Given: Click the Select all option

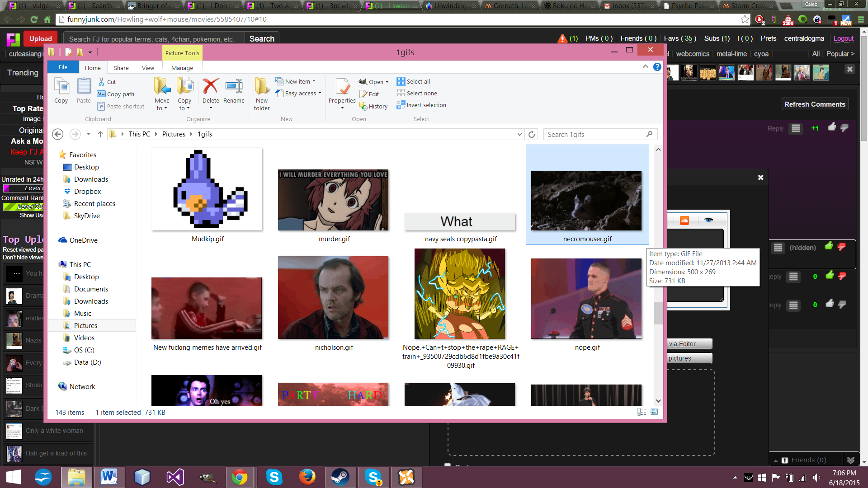Looking at the screenshot, I should tap(418, 81).
